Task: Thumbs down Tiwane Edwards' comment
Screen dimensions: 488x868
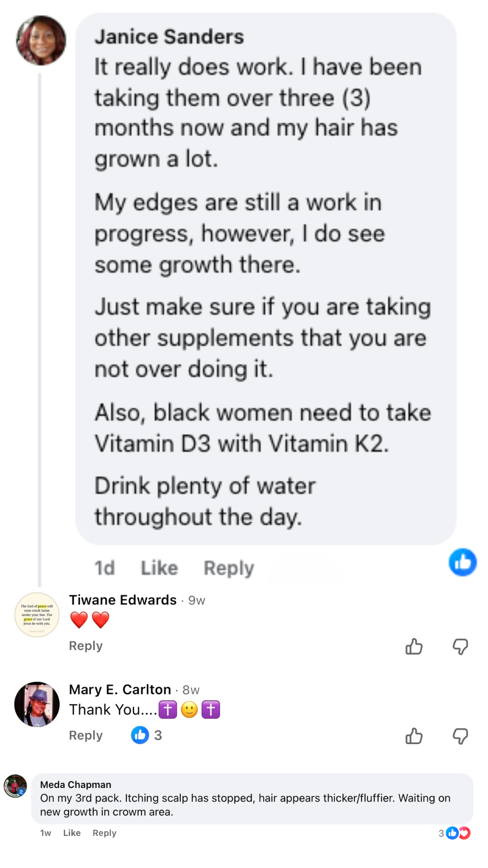Action: pos(460,646)
